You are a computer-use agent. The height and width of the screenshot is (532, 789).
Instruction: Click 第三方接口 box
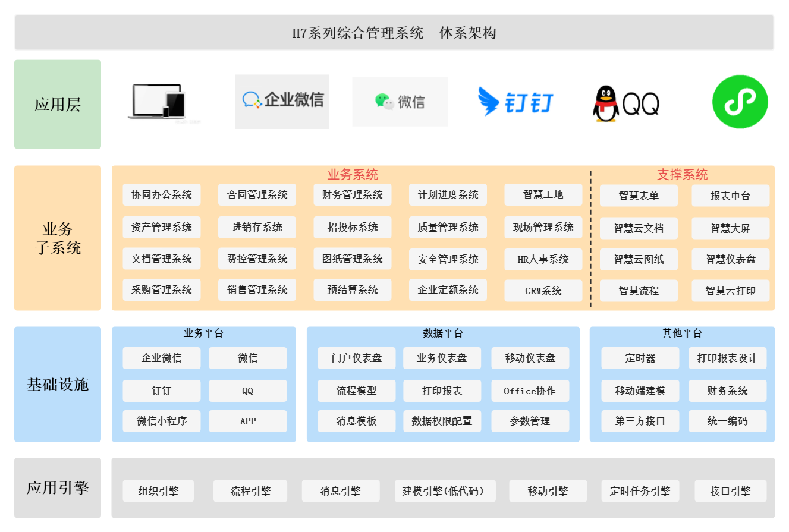click(640, 421)
